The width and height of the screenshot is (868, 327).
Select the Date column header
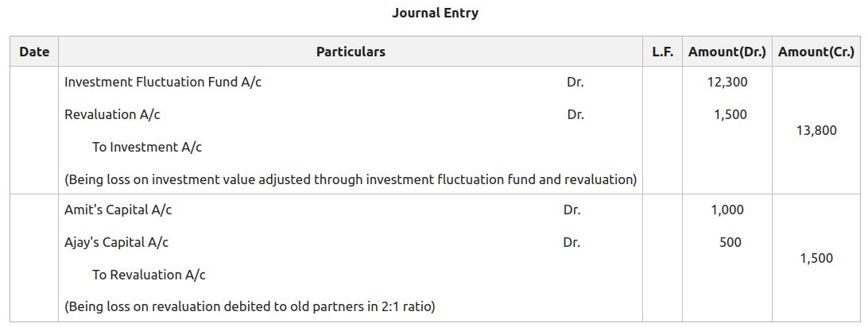[x=34, y=52]
